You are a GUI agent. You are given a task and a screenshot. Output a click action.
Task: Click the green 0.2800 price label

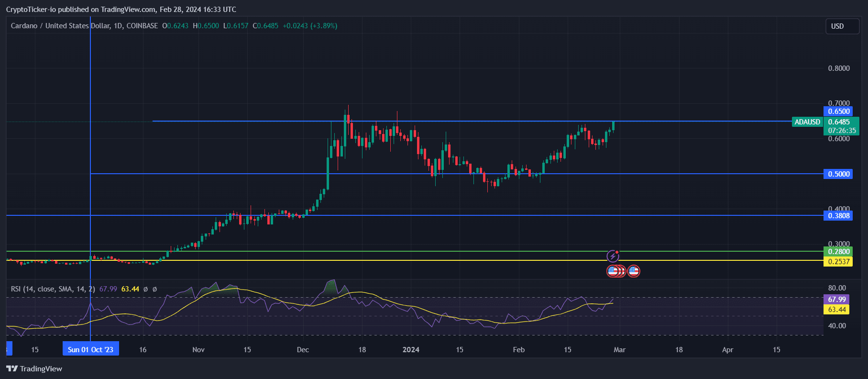click(x=838, y=252)
